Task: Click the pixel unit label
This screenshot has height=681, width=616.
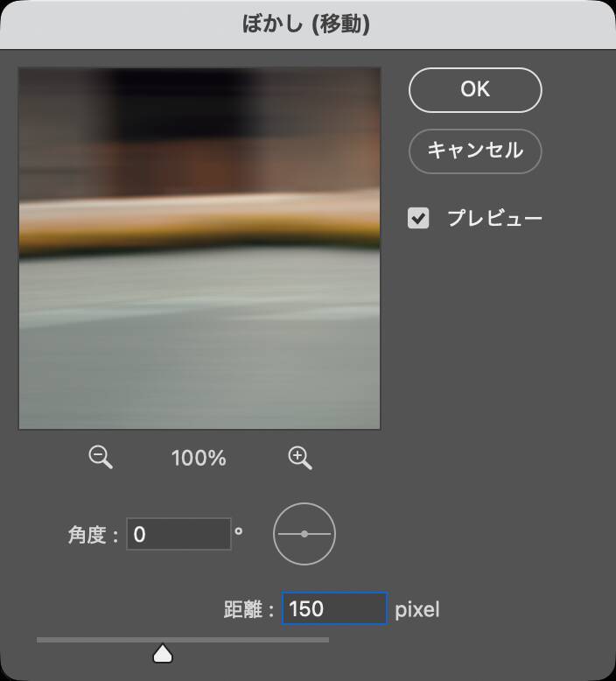Action: coord(417,610)
